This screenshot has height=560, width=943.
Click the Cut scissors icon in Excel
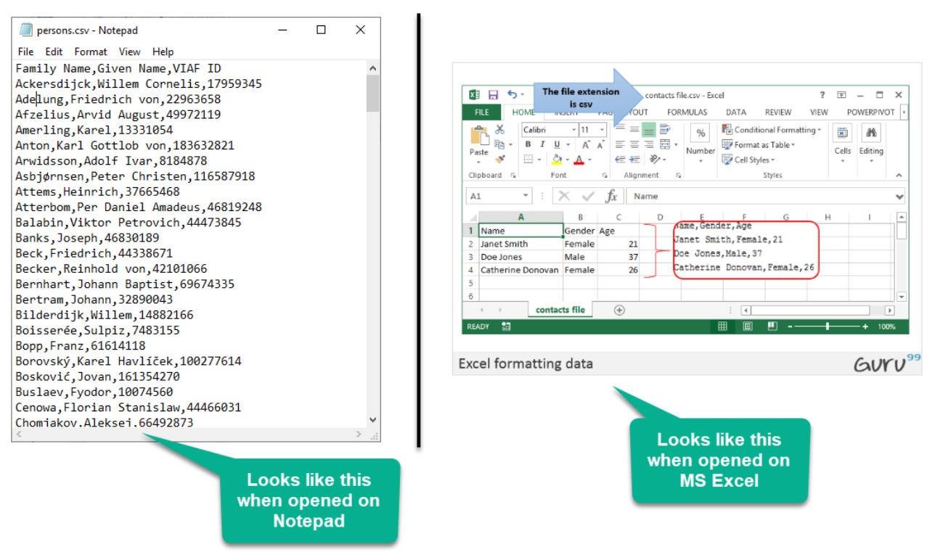tap(500, 129)
